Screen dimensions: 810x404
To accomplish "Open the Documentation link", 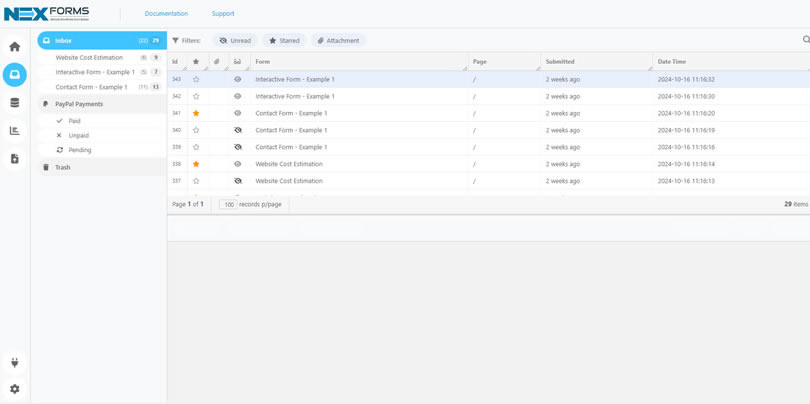I will (x=166, y=14).
